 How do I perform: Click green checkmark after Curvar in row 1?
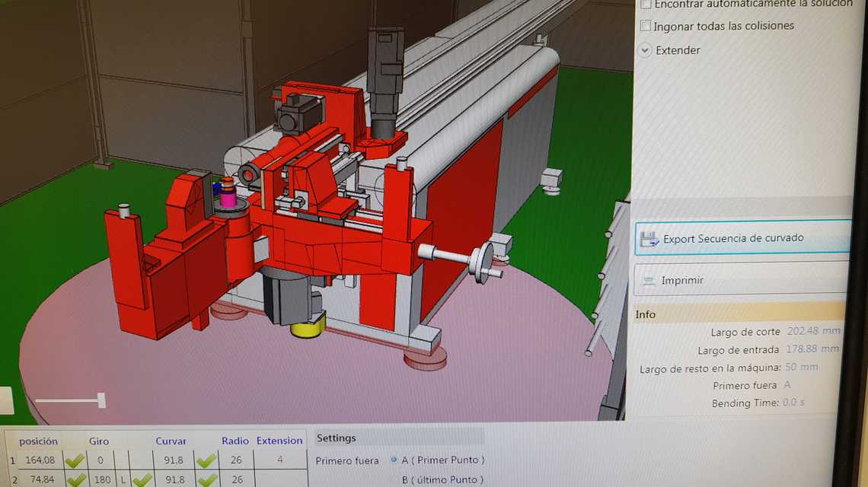(x=206, y=460)
